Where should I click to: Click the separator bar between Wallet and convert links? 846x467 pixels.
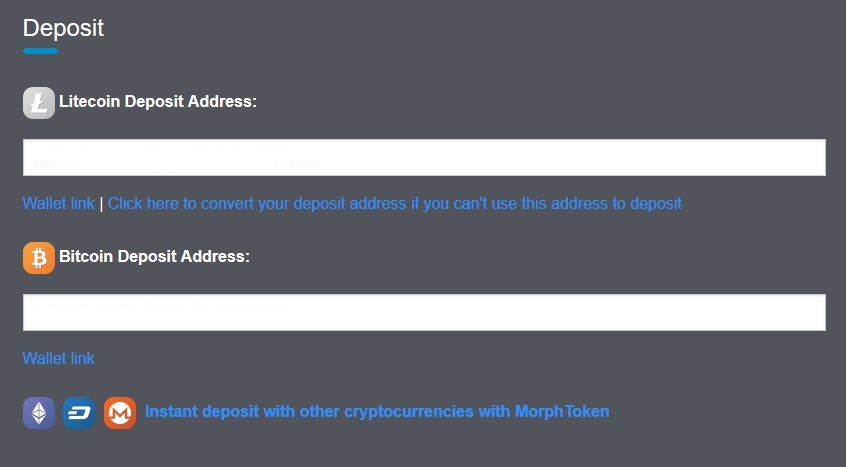101,204
